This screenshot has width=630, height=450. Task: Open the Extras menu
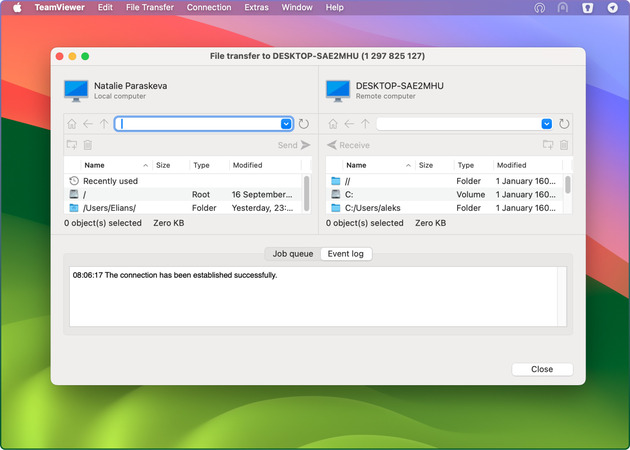click(256, 7)
